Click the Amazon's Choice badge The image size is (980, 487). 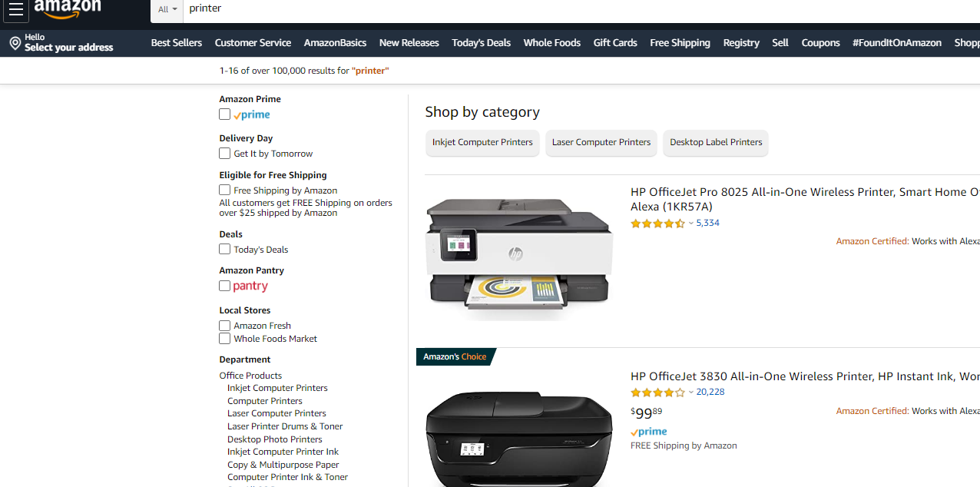[x=455, y=356]
